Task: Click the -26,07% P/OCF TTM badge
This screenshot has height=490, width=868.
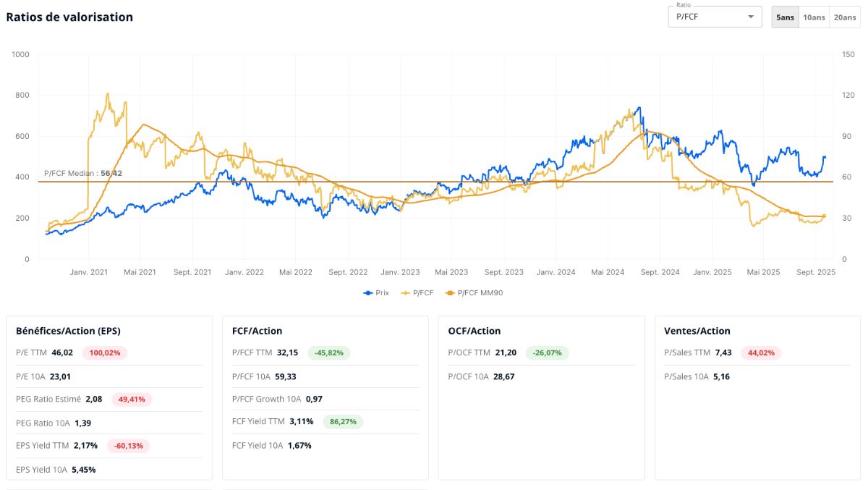Action: click(548, 353)
